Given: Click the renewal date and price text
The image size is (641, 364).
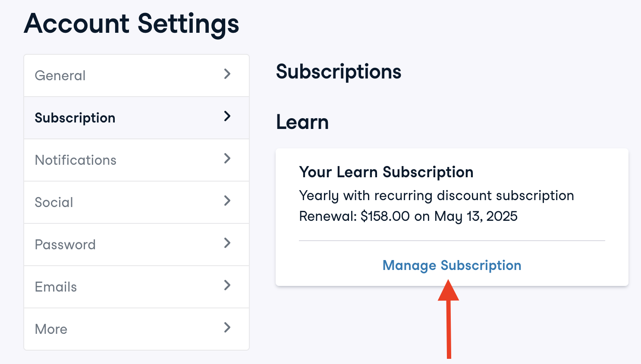Looking at the screenshot, I should [x=408, y=216].
